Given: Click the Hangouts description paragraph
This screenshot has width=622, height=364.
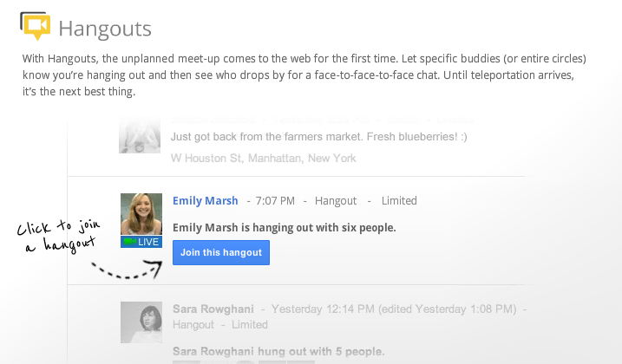Looking at the screenshot, I should [x=304, y=75].
